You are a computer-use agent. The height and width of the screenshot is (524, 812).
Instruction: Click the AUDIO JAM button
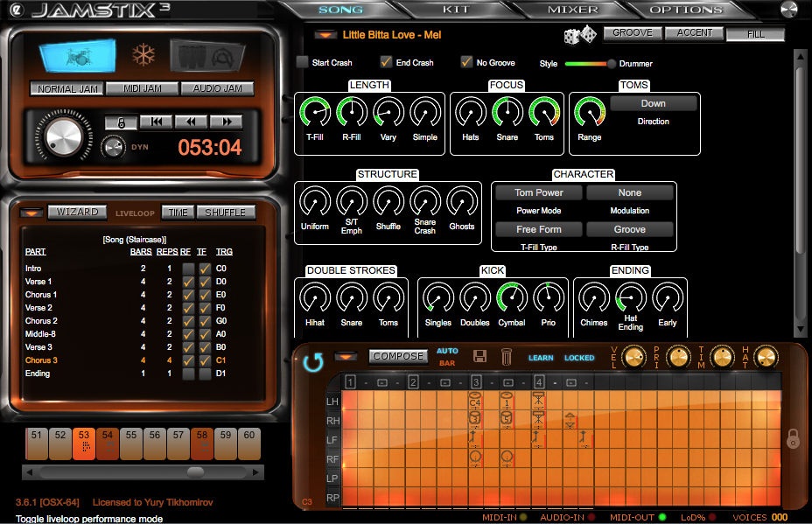(218, 88)
